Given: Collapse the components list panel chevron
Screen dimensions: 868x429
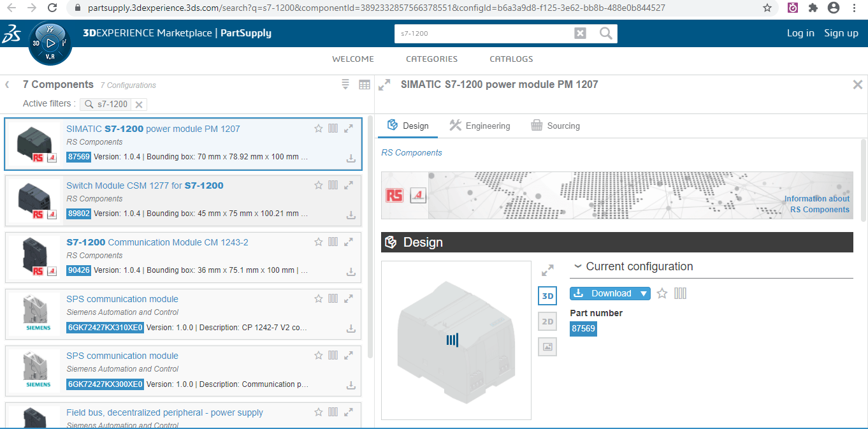Looking at the screenshot, I should point(7,84).
